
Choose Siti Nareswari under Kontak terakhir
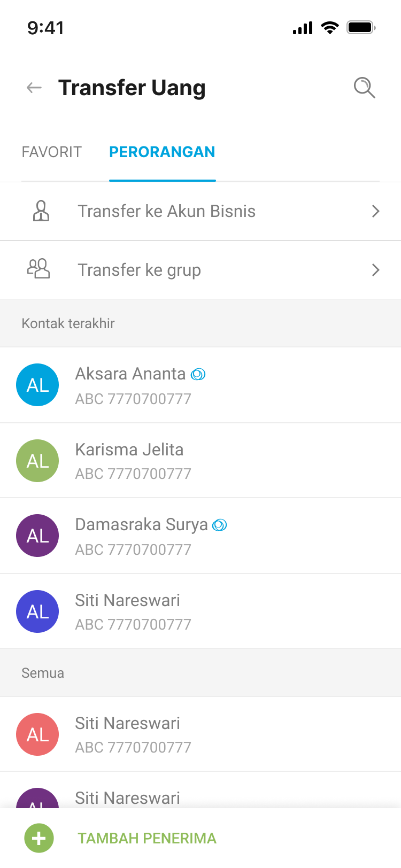coord(128,601)
